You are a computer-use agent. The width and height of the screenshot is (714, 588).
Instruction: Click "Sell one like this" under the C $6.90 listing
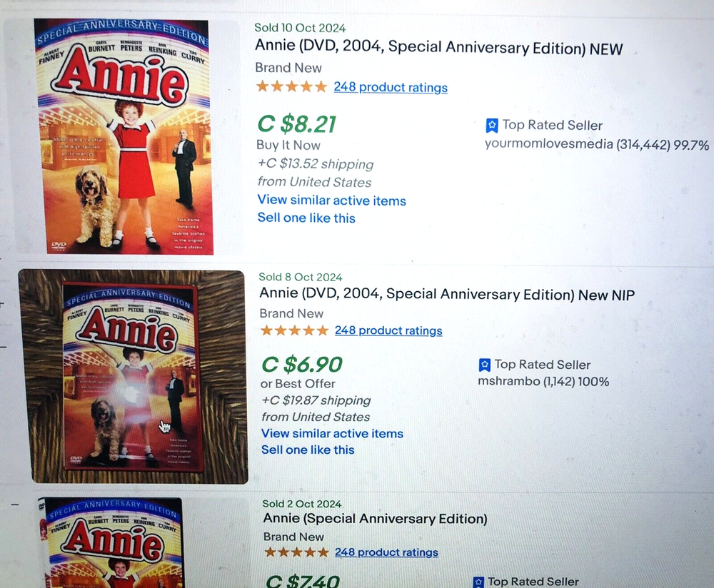tap(308, 450)
